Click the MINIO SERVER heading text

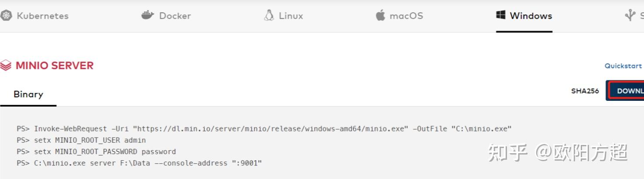click(55, 65)
